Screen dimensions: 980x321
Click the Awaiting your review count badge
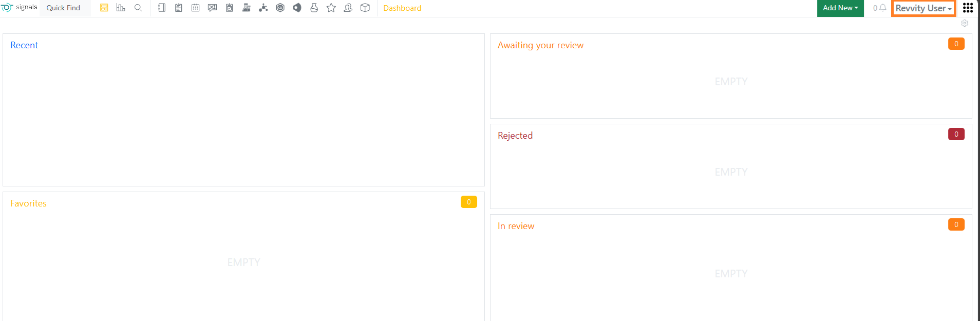[956, 44]
